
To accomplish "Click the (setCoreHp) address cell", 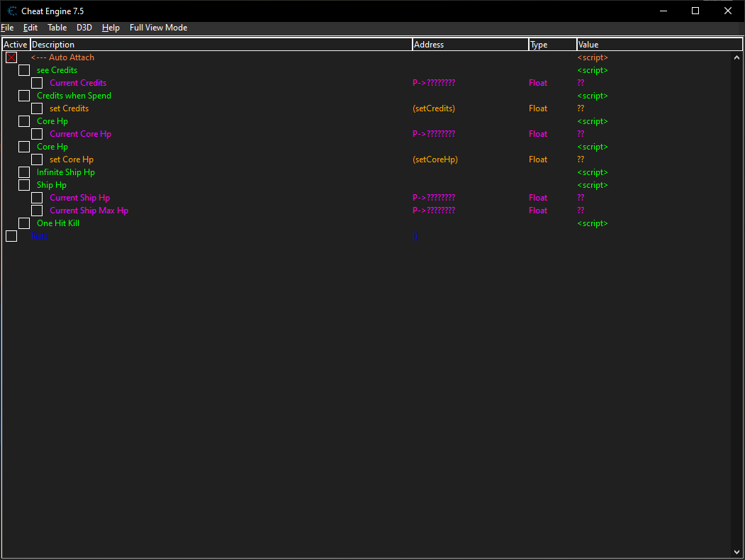I will coord(435,159).
